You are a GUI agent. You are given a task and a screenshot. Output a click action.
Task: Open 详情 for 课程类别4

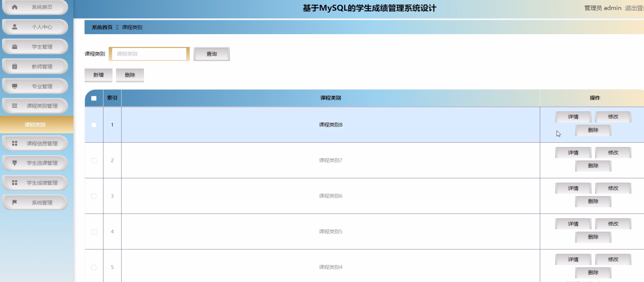[x=573, y=260]
